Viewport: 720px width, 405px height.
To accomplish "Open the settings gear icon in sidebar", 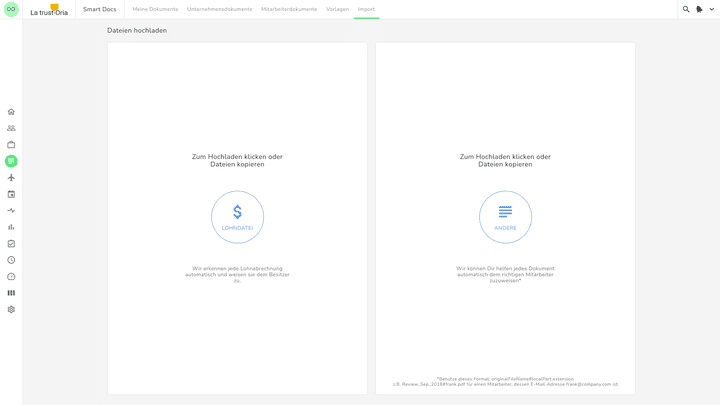I will (11, 310).
